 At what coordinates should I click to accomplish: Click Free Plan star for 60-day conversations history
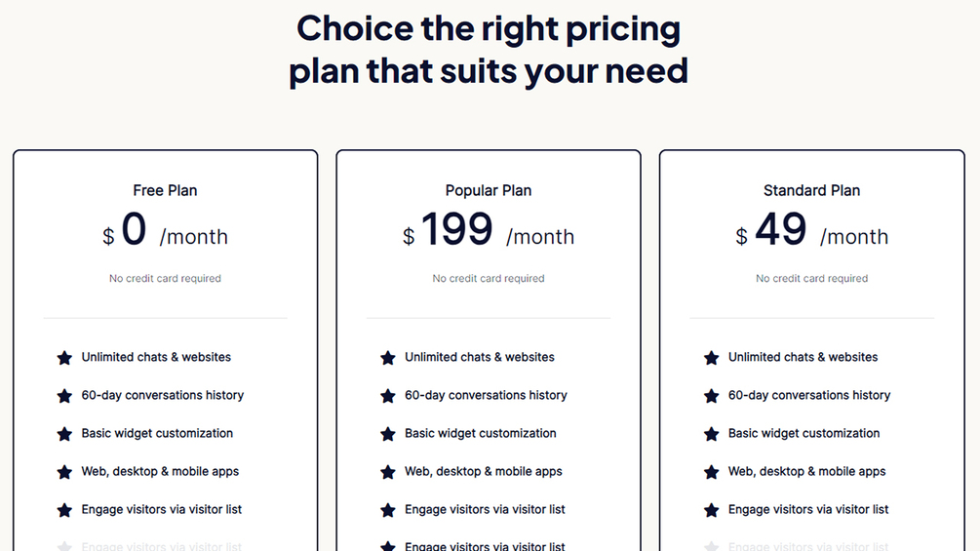64,396
